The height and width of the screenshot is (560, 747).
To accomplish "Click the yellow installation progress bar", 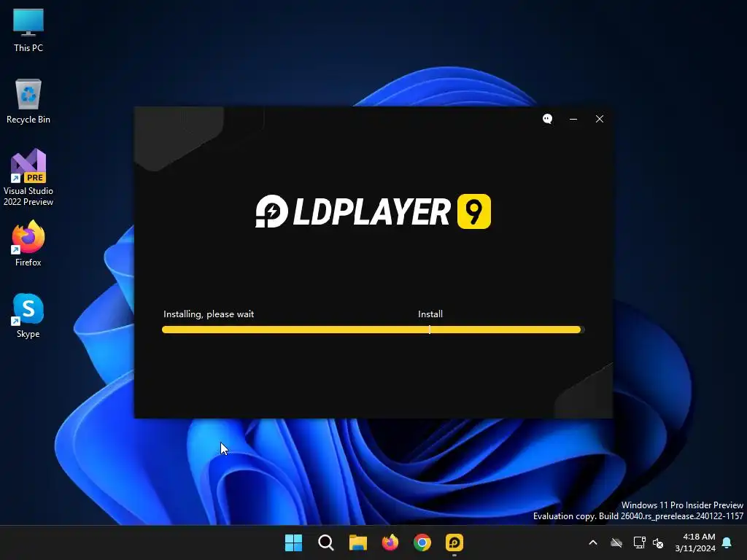I will click(x=373, y=330).
